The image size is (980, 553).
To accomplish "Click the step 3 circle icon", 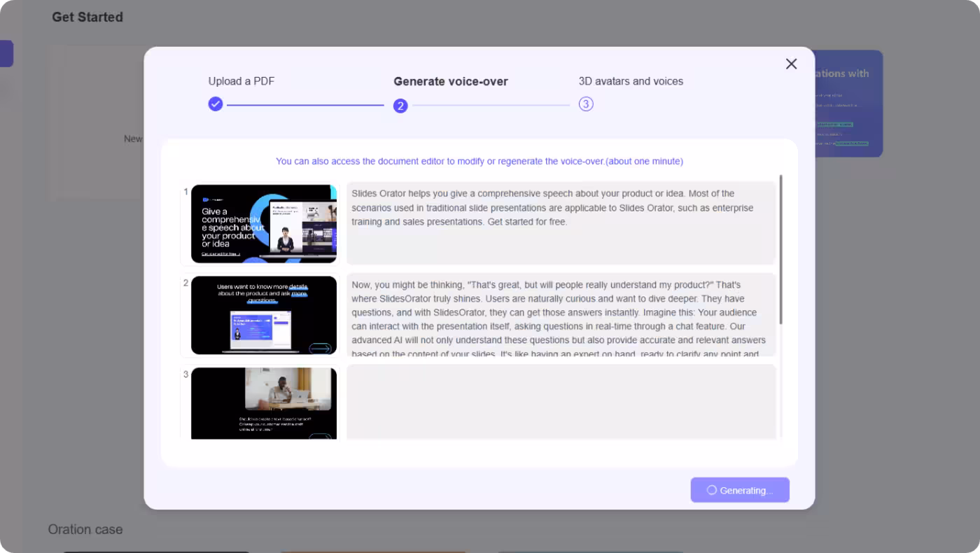I will (586, 104).
